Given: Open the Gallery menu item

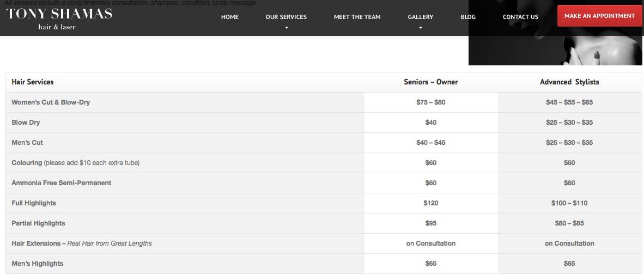Looking at the screenshot, I should (421, 17).
